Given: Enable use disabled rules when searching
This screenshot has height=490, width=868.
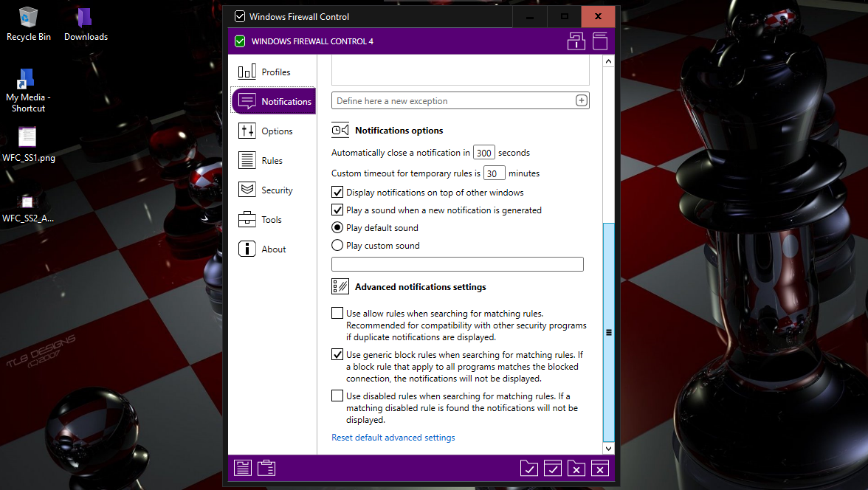Looking at the screenshot, I should click(337, 396).
